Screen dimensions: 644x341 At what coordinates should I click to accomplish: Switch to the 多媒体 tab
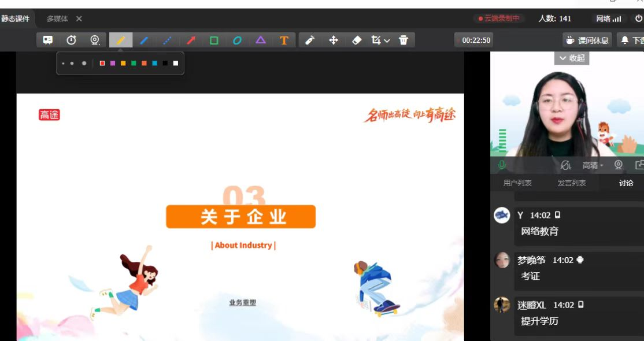57,18
